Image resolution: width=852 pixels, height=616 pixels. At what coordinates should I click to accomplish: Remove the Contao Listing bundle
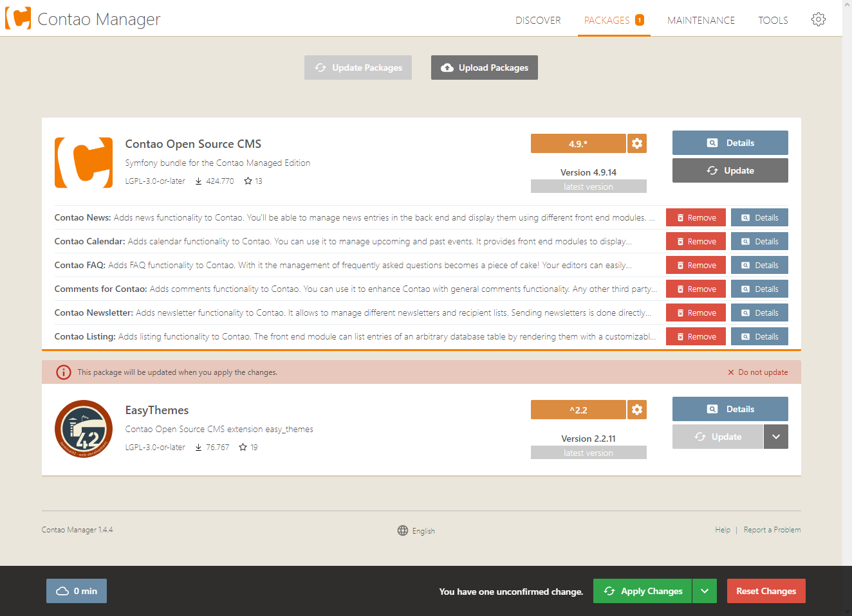coord(696,336)
